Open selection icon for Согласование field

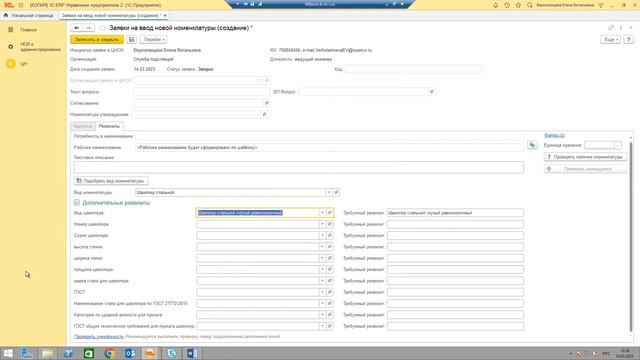tap(267, 103)
